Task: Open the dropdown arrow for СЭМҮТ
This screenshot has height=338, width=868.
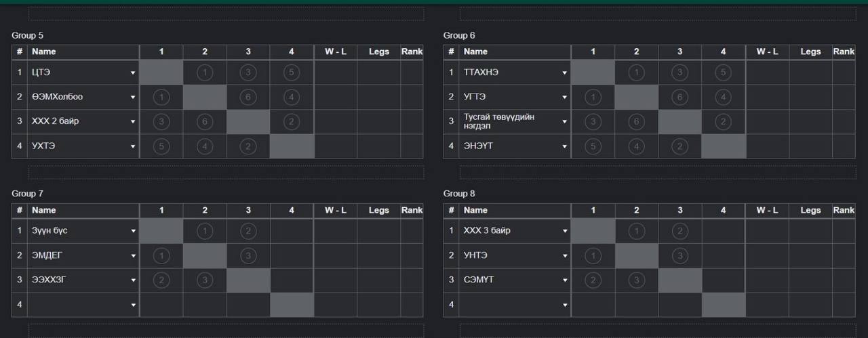Action: pos(564,280)
